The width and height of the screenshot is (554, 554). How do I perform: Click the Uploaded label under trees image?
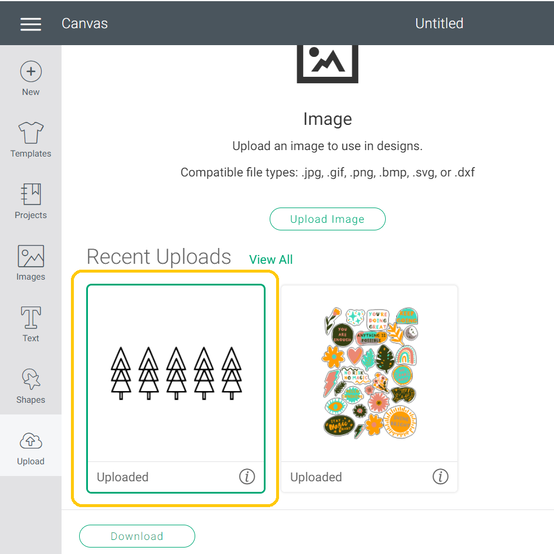pyautogui.click(x=123, y=477)
